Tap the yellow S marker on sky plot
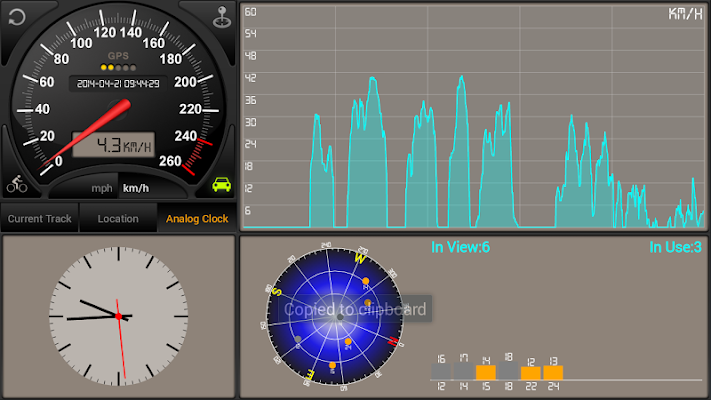Image resolution: width=711 pixels, height=400 pixels. click(276, 292)
